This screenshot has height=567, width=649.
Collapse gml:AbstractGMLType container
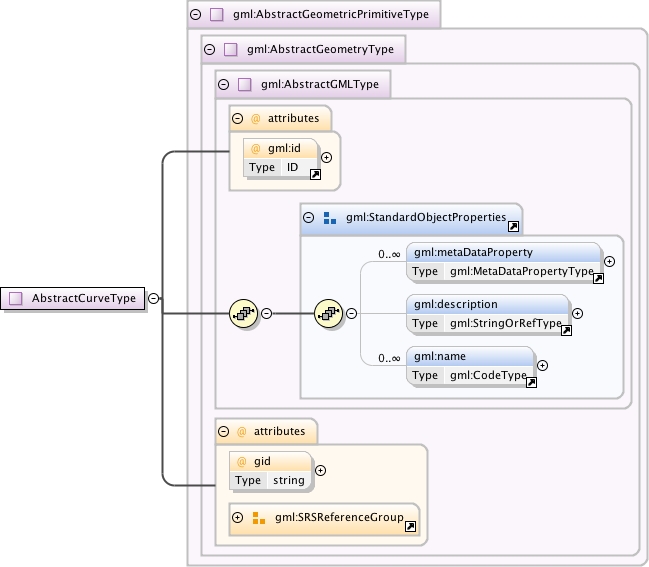pos(224,84)
